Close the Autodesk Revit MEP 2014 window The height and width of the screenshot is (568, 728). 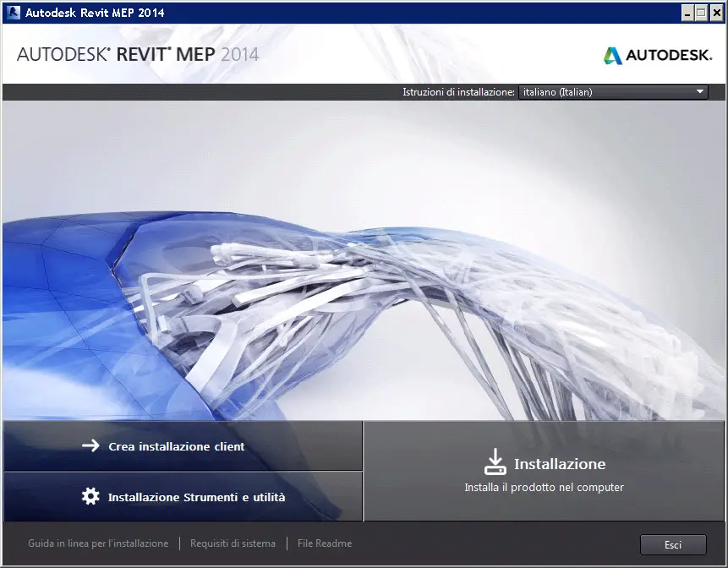pos(716,14)
